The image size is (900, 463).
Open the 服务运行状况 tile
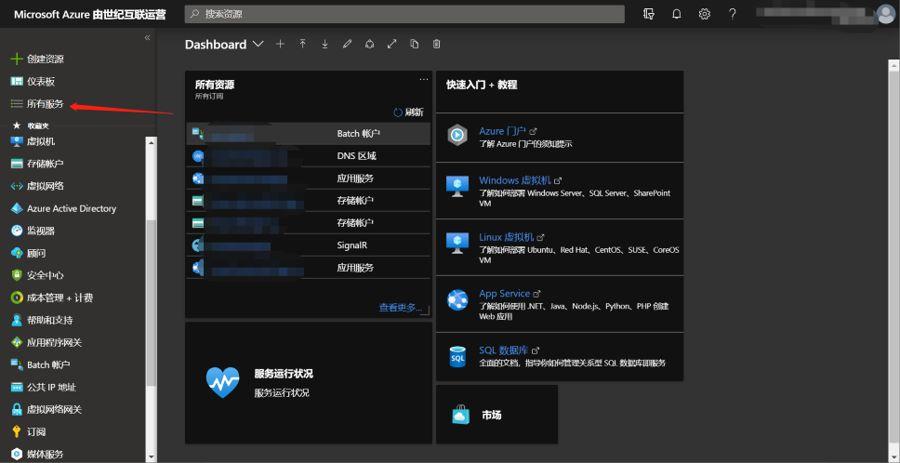(x=308, y=383)
